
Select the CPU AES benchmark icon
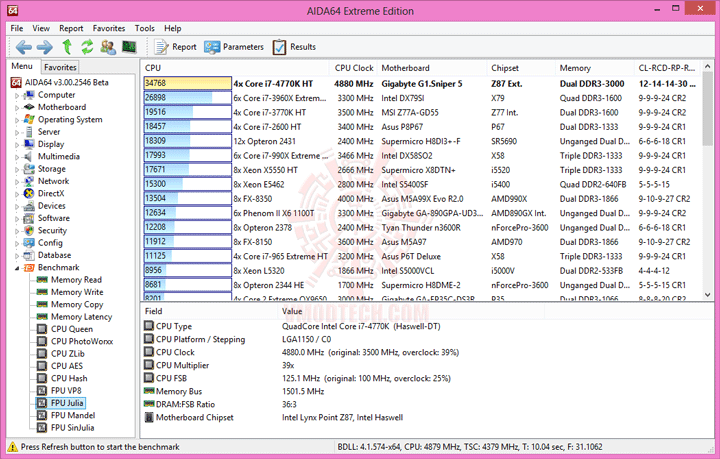(x=42, y=366)
